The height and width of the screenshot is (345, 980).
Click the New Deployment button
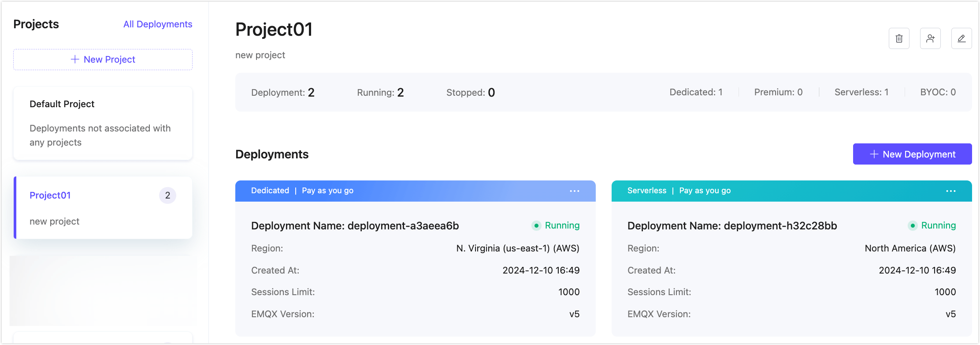[x=912, y=154]
